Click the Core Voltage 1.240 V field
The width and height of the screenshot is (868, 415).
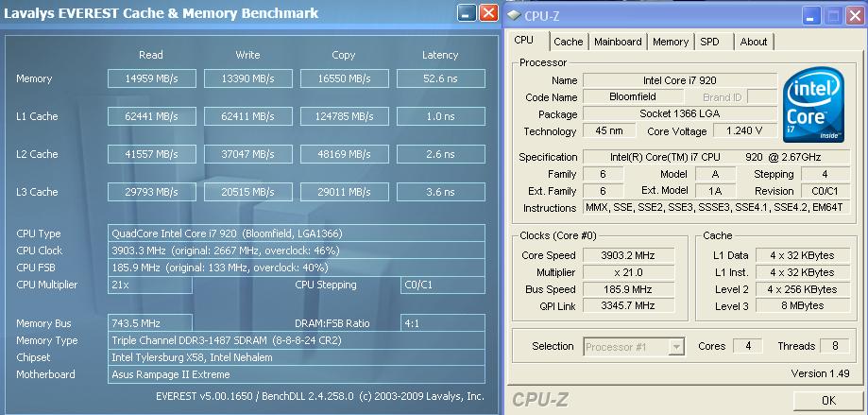(x=745, y=131)
